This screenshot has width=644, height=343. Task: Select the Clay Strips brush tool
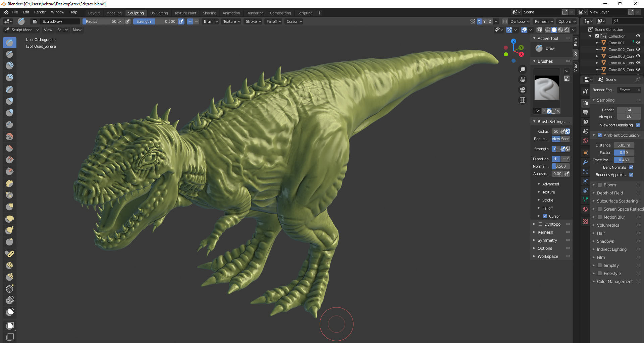click(x=10, y=77)
